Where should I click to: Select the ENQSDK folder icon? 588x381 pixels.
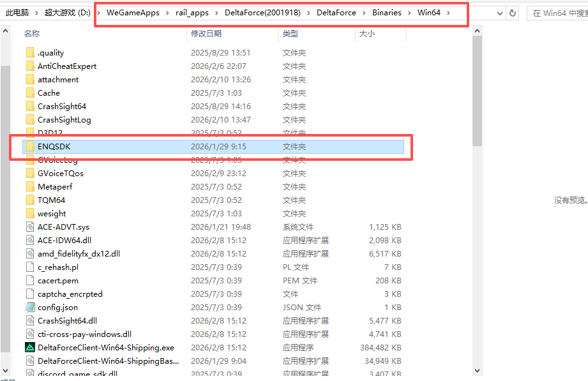point(30,147)
